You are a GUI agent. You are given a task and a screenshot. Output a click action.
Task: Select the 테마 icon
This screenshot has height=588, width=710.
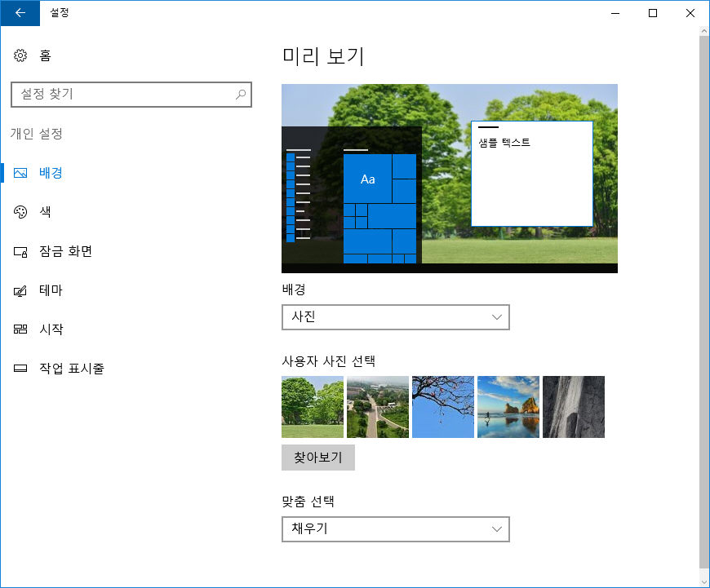tap(20, 290)
